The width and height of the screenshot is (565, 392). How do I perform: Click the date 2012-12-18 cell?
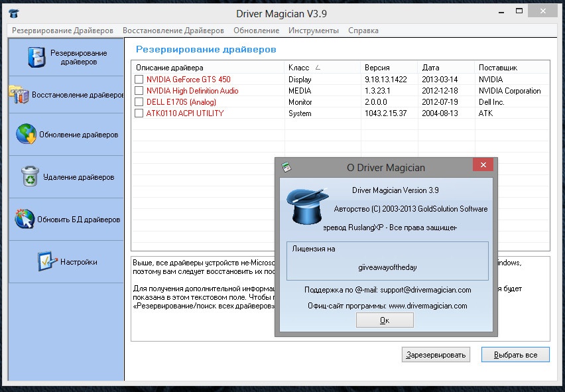(440, 90)
